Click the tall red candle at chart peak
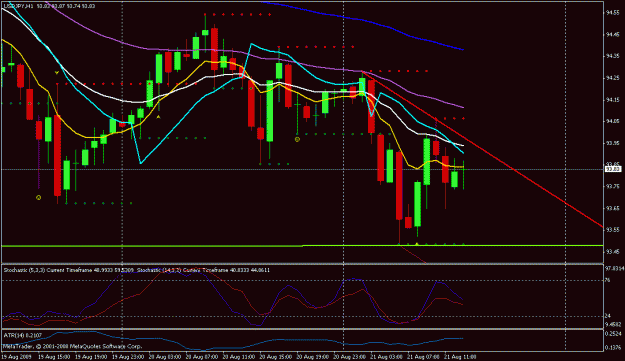 point(214,49)
